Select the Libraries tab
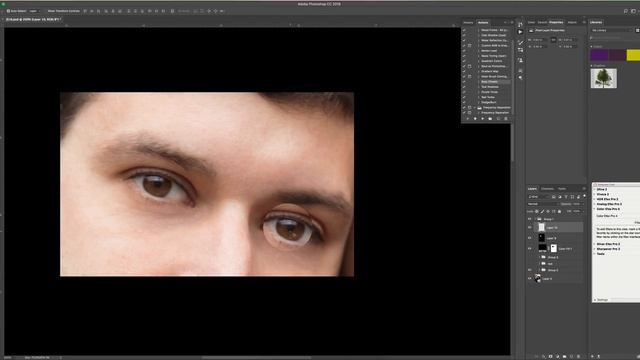 (596, 22)
